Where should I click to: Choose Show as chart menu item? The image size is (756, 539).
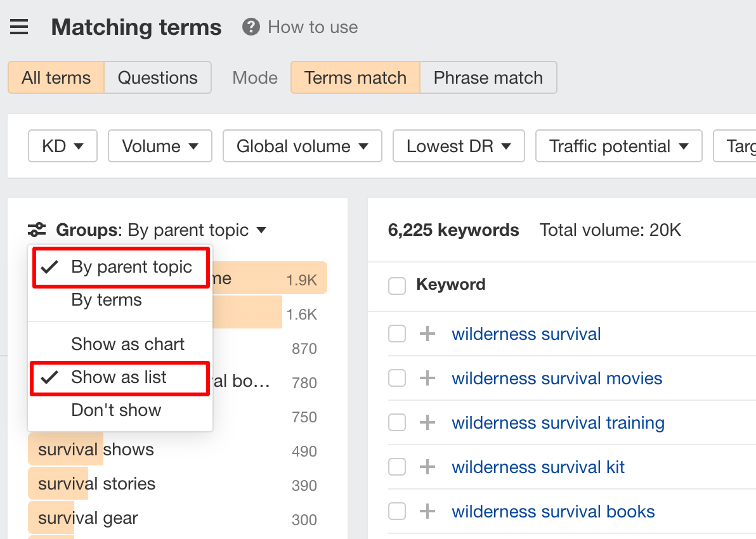click(127, 344)
